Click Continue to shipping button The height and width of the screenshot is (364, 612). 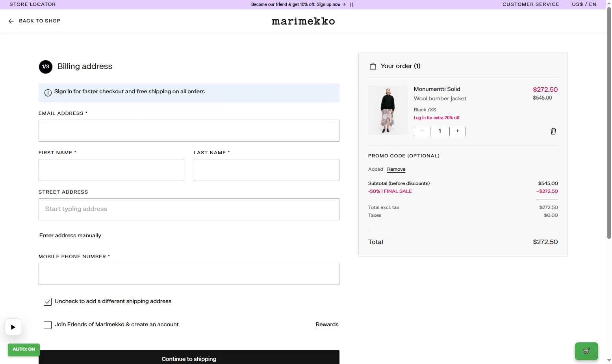(189, 357)
